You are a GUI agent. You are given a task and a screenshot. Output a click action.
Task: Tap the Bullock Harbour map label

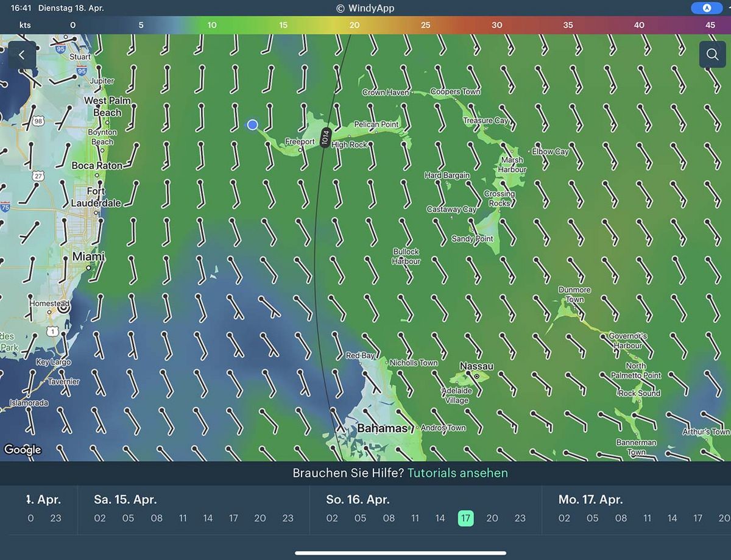tap(406, 257)
